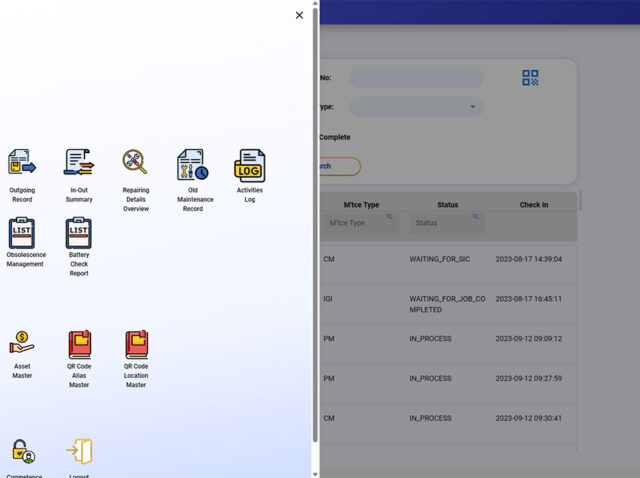Image resolution: width=640 pixels, height=478 pixels.
Task: Click the QR code scanner icon
Action: tap(530, 78)
